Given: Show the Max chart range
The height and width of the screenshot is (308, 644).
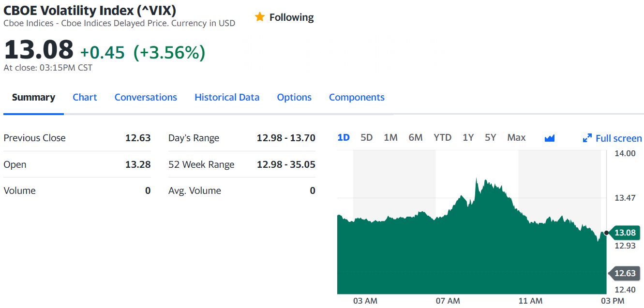Looking at the screenshot, I should click(516, 137).
